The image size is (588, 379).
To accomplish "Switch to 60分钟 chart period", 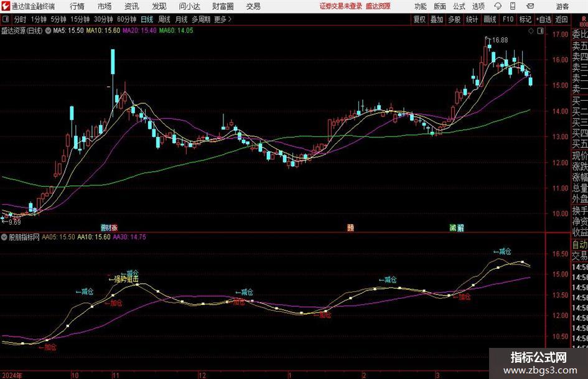I will tap(127, 19).
